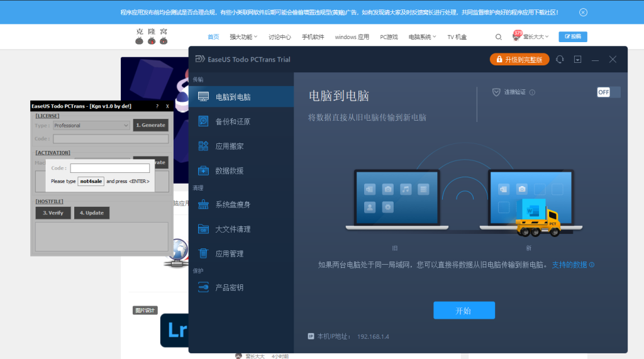Image resolution: width=644 pixels, height=359 pixels.
Task: Click the 系统盘瘦身 broom icon
Action: (203, 204)
